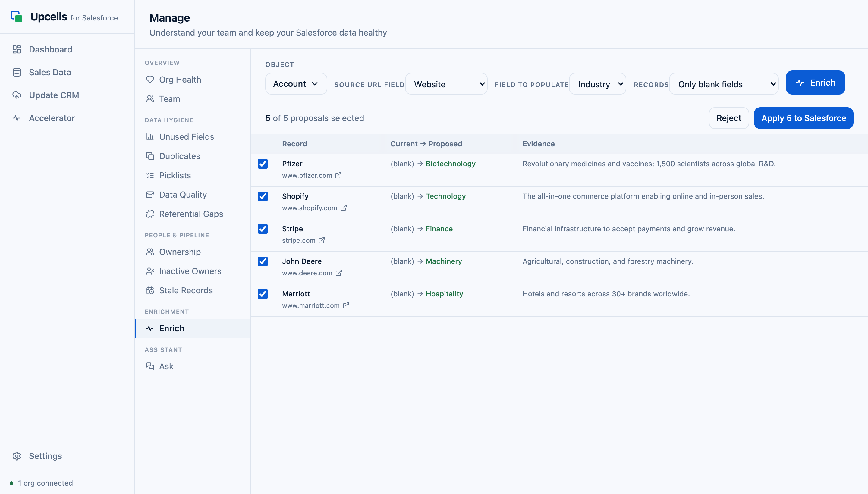Open Sales Data in the sidebar
The image size is (868, 494).
click(67, 72)
